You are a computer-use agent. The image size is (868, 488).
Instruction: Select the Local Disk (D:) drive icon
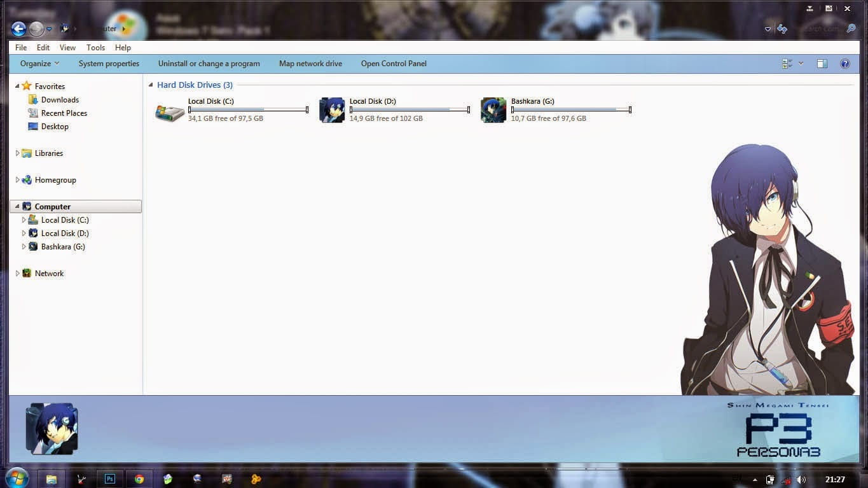[332, 110]
